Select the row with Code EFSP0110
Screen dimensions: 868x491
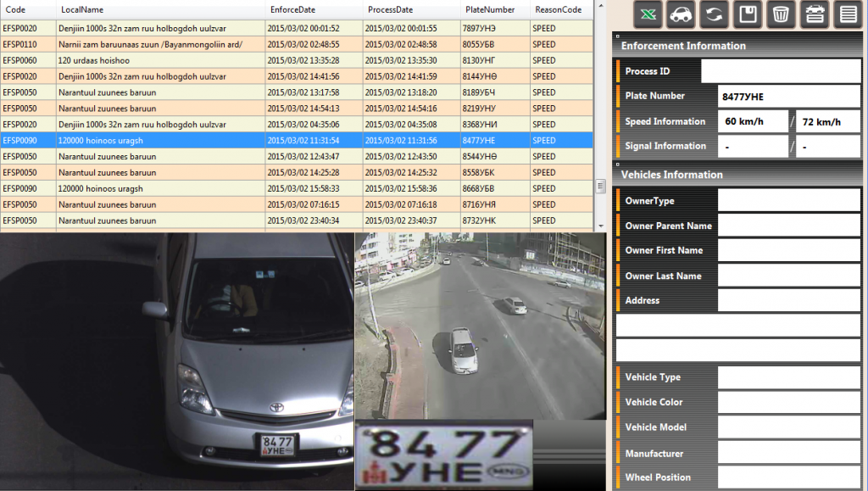(x=19, y=44)
